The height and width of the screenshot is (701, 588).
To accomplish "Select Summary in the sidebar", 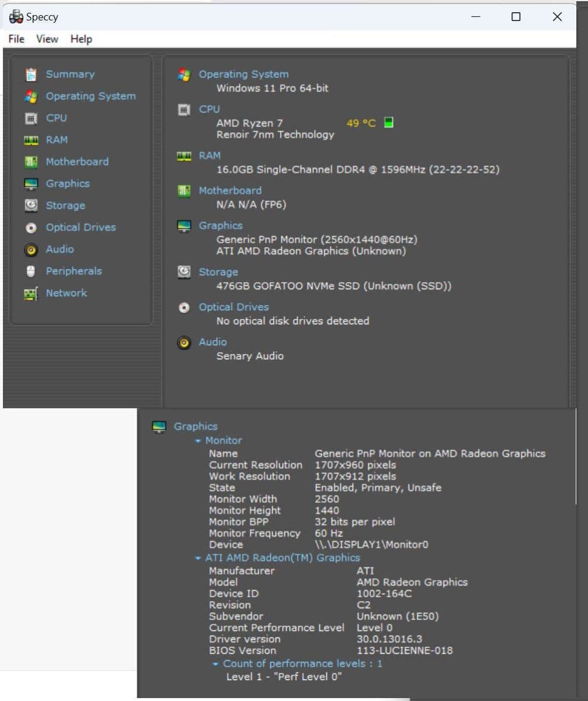I will pyautogui.click(x=70, y=74).
